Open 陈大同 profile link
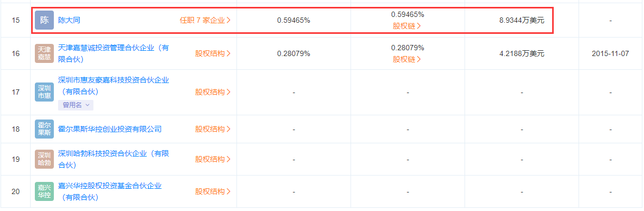The width and height of the screenshot is (644, 211). (69, 21)
